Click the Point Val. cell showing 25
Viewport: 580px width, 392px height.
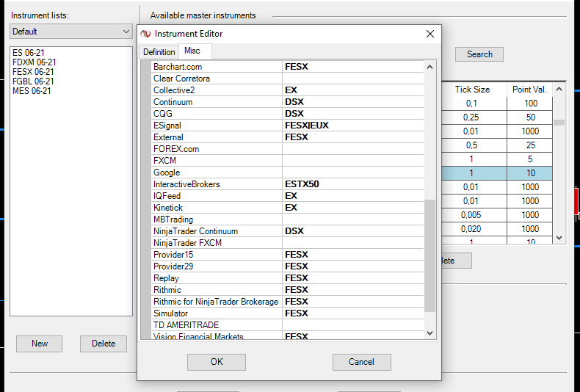point(529,145)
